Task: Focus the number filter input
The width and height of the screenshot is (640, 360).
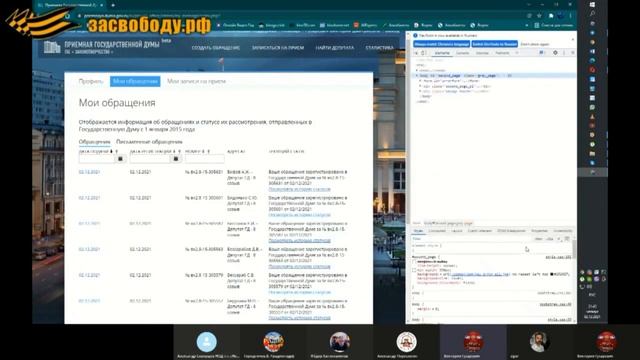Action: click(204, 159)
